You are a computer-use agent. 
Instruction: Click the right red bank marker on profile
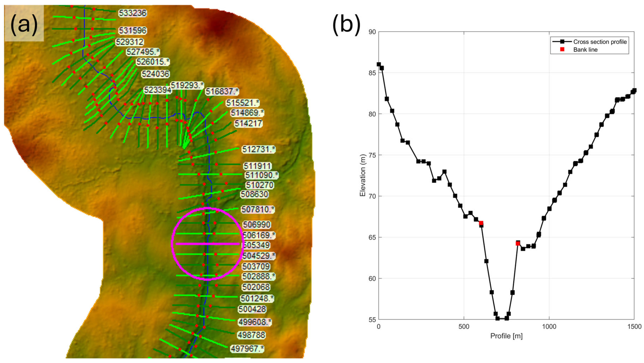(x=518, y=243)
